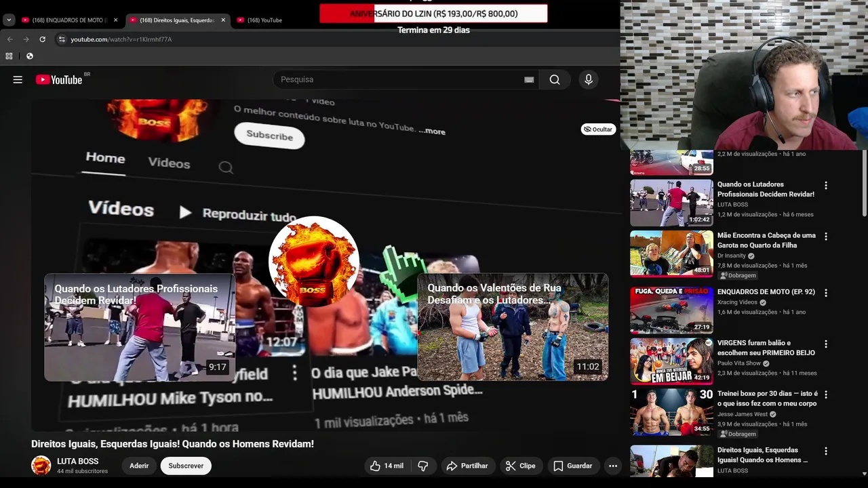Viewport: 868px width, 488px height.
Task: Open sidebar thumbnail with 1:02:42 duration
Action: [671, 203]
